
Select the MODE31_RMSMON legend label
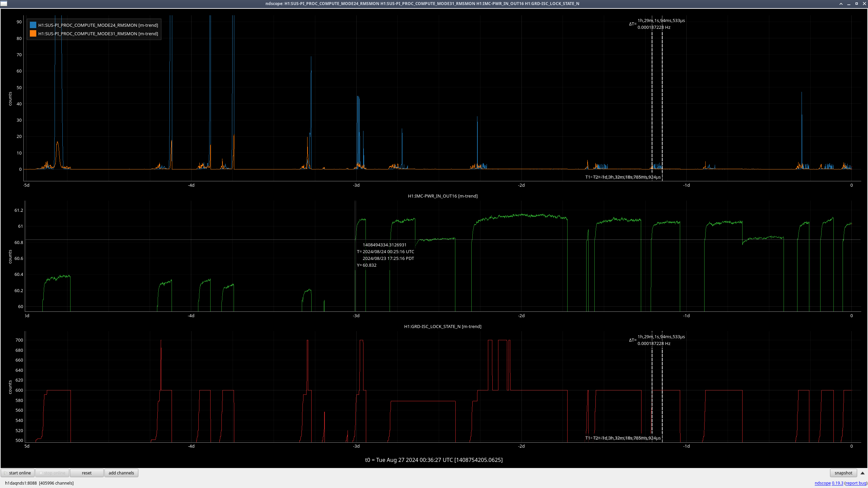98,34
